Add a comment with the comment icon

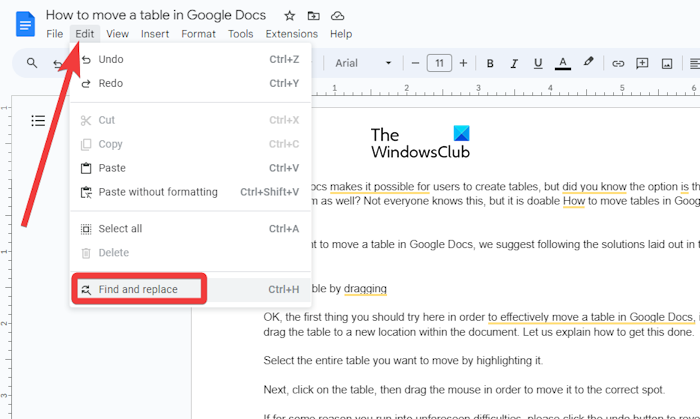point(642,64)
